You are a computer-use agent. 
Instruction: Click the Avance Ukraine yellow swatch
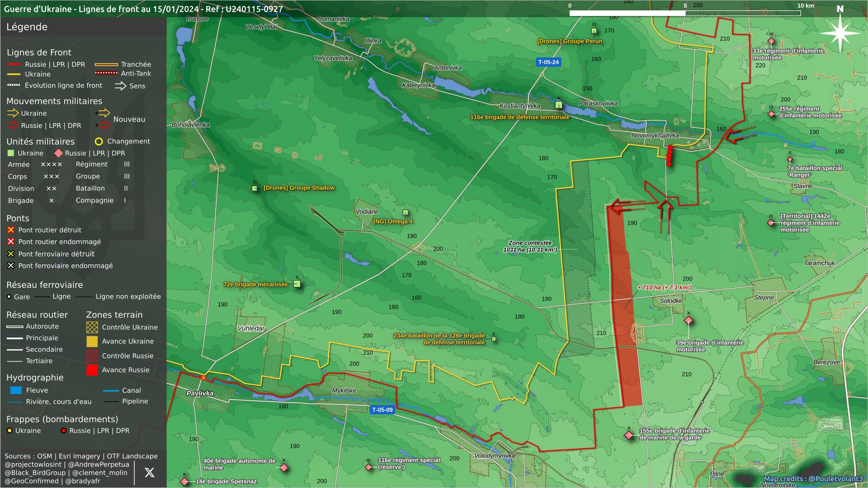click(92, 342)
